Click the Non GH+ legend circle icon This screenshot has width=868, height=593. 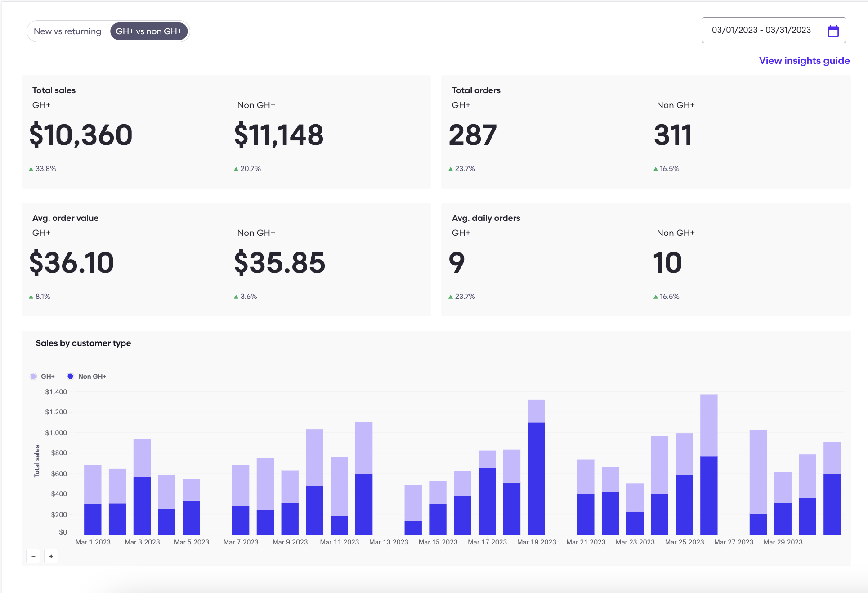click(x=70, y=376)
